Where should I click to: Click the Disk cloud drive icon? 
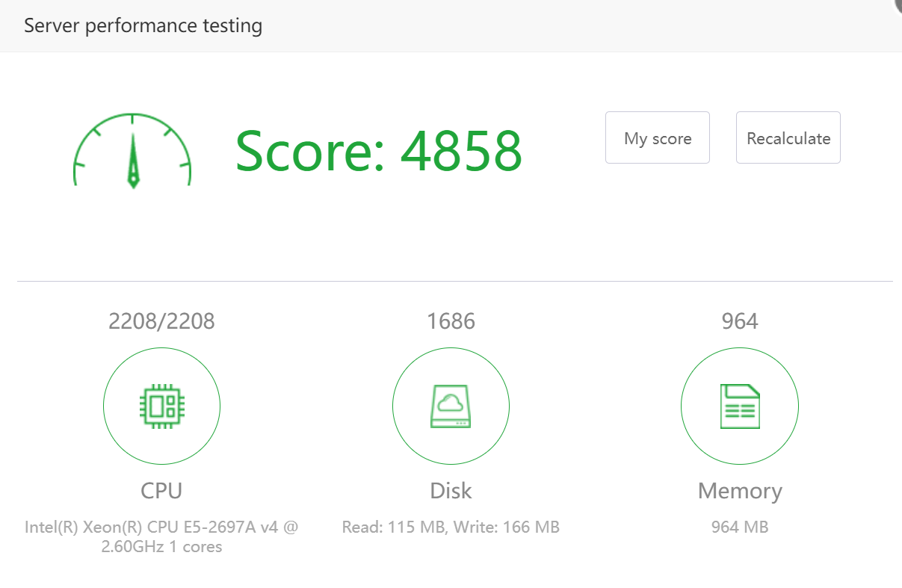[x=451, y=406]
